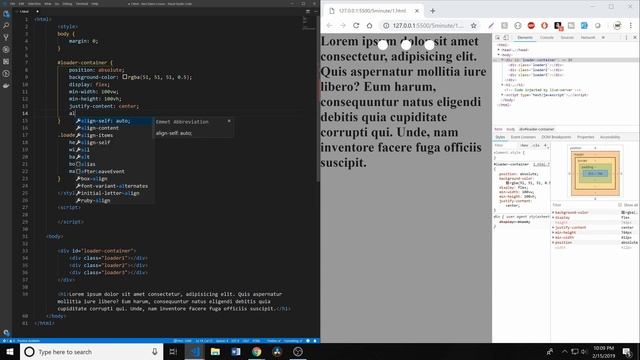The height and width of the screenshot is (360, 640).
Task: Collapse the loader-container div node
Action: tap(502, 60)
